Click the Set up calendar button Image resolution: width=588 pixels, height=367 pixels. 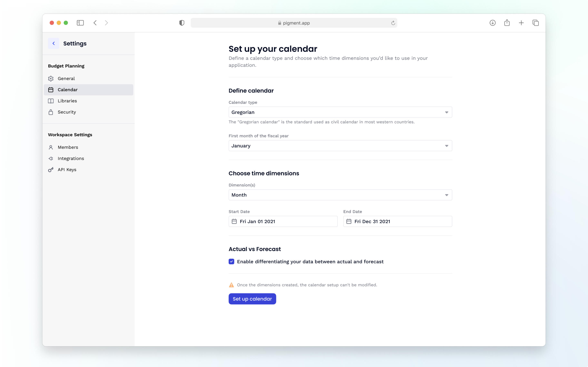coord(252,299)
